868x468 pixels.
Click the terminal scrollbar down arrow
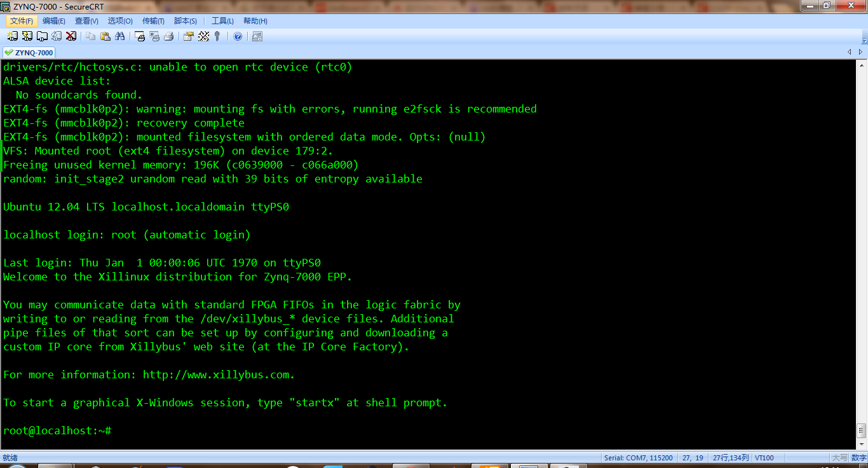(x=862, y=445)
